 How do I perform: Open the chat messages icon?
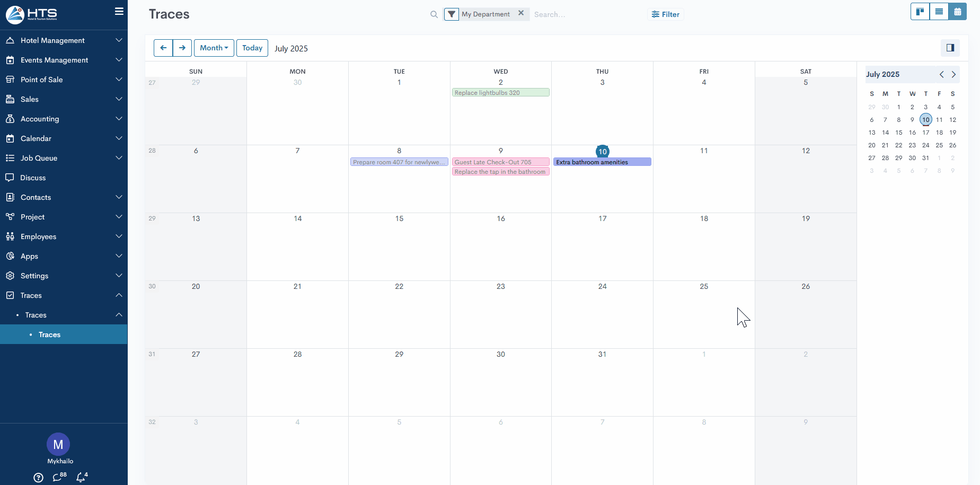tap(58, 477)
